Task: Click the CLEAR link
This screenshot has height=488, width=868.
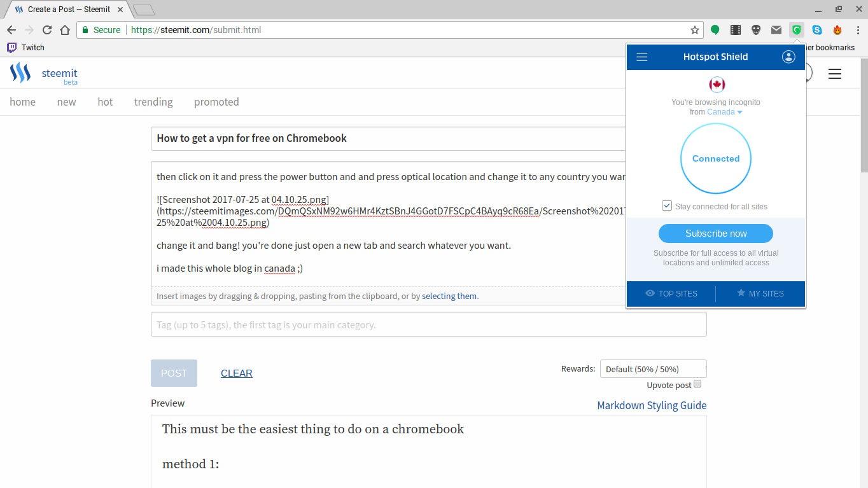Action: (237, 373)
